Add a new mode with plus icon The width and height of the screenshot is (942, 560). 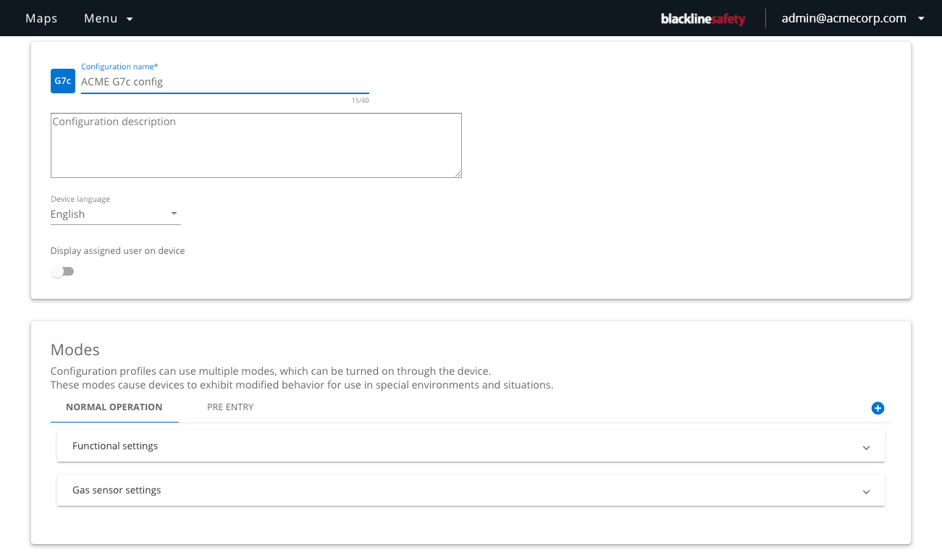coord(878,408)
